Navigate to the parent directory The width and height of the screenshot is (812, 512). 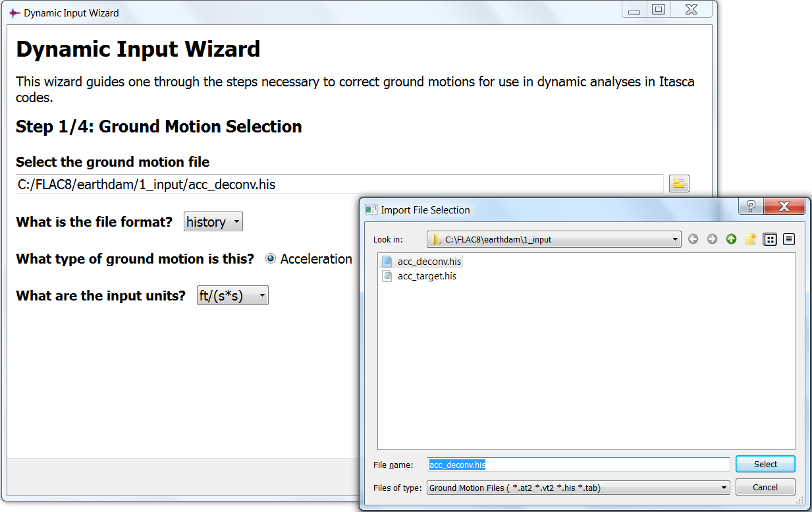731,239
